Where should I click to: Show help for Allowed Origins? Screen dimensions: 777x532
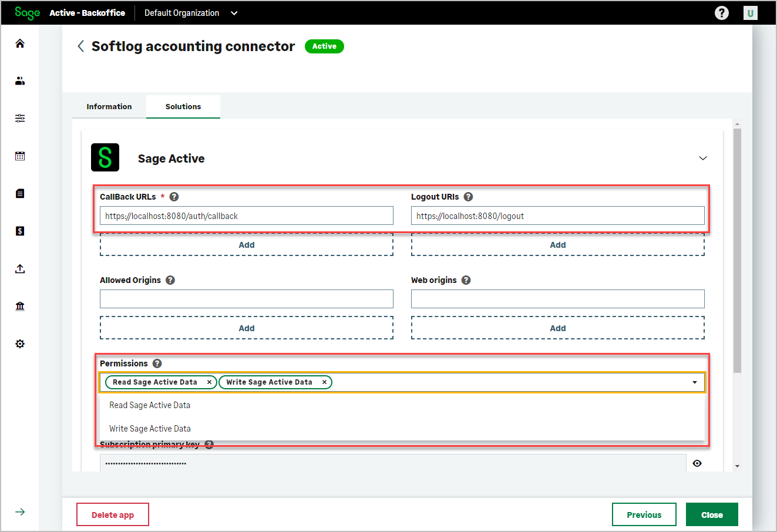pyautogui.click(x=170, y=280)
